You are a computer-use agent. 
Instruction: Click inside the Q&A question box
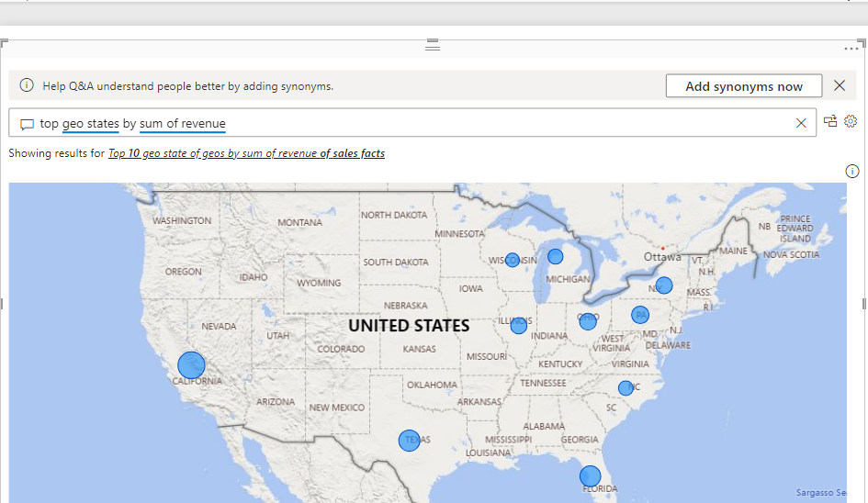tap(412, 123)
